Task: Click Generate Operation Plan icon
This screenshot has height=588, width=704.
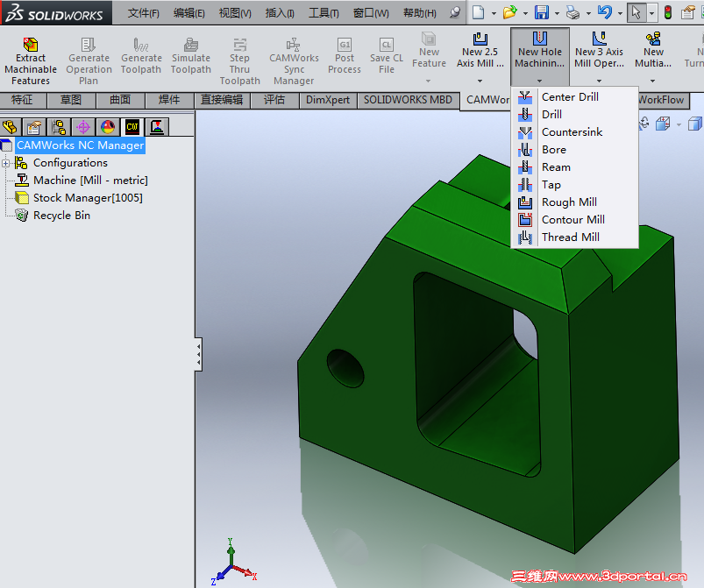Action: coord(89,45)
